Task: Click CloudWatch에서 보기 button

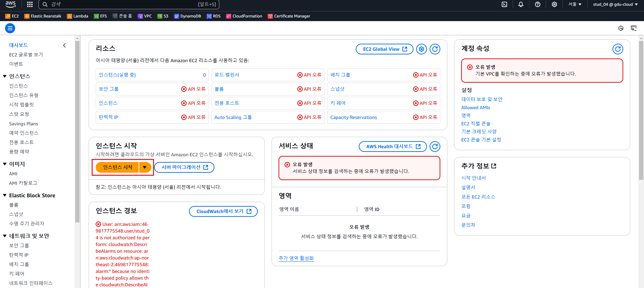Action: [x=224, y=211]
